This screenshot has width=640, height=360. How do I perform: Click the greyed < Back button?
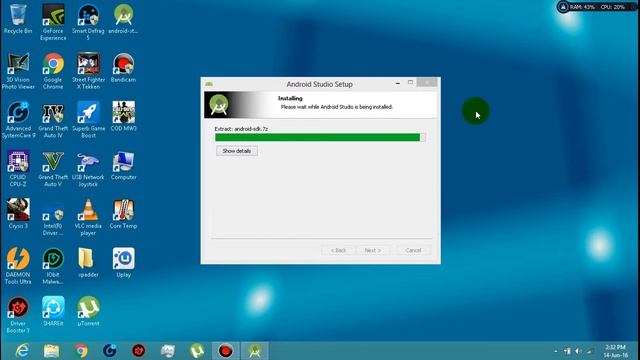point(338,250)
